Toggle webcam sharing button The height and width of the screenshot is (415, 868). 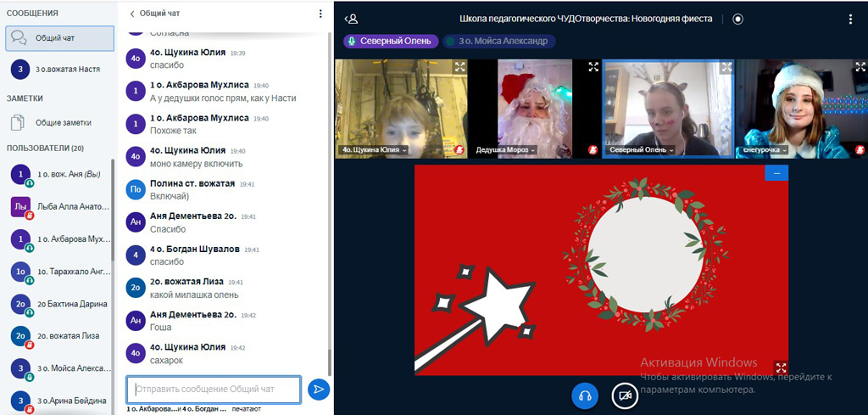click(625, 395)
